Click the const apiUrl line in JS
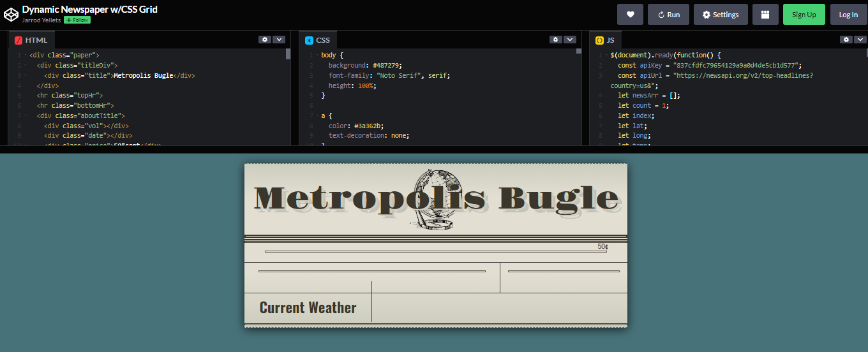This screenshot has width=868, height=352. coord(712,80)
